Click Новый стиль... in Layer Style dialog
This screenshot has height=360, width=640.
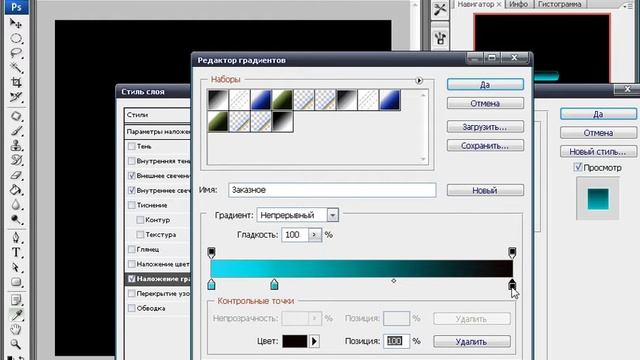tap(598, 151)
